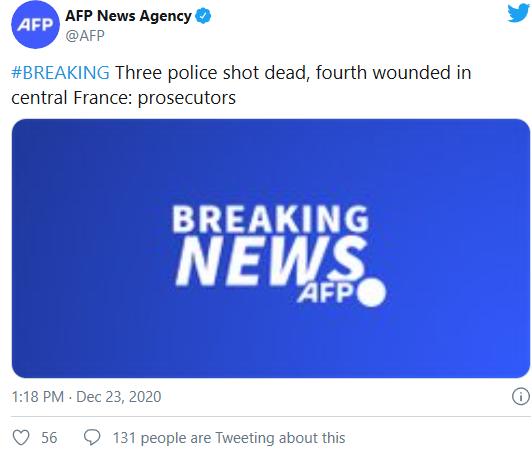532x449 pixels.
Task: Click the NEWS word in the banner
Action: (271, 261)
